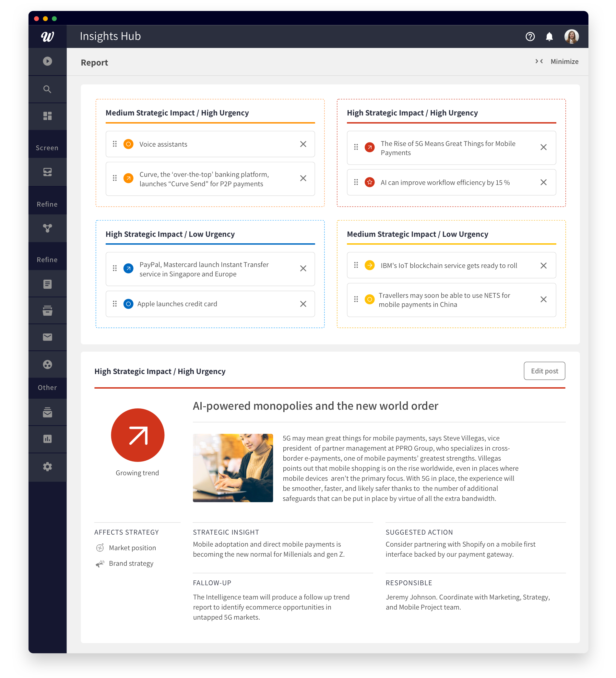
Task: Open the single envelope icon in the sidebar
Action: (47, 337)
